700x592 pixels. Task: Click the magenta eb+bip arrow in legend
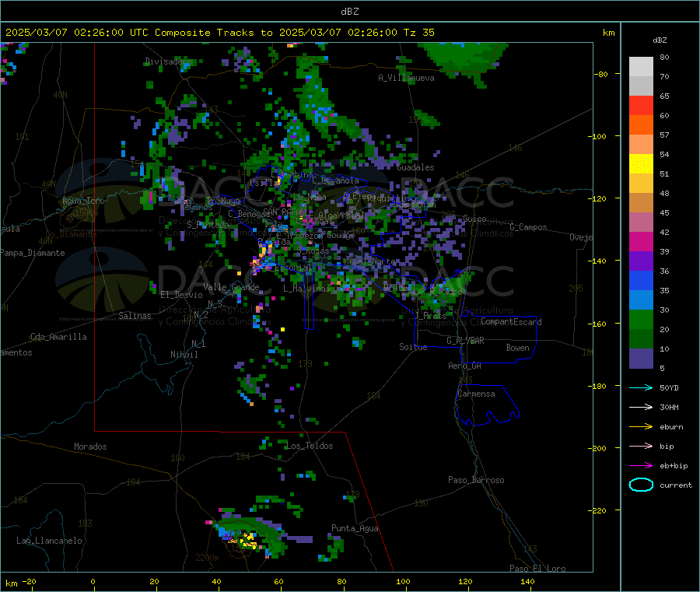pyautogui.click(x=641, y=466)
